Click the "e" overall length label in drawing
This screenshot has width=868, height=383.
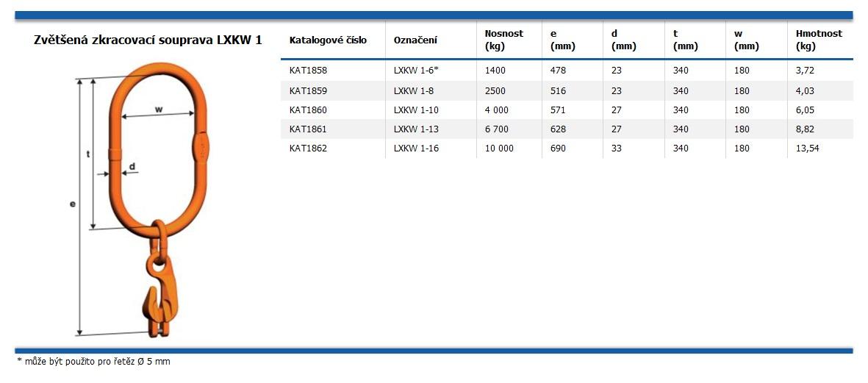coord(73,204)
